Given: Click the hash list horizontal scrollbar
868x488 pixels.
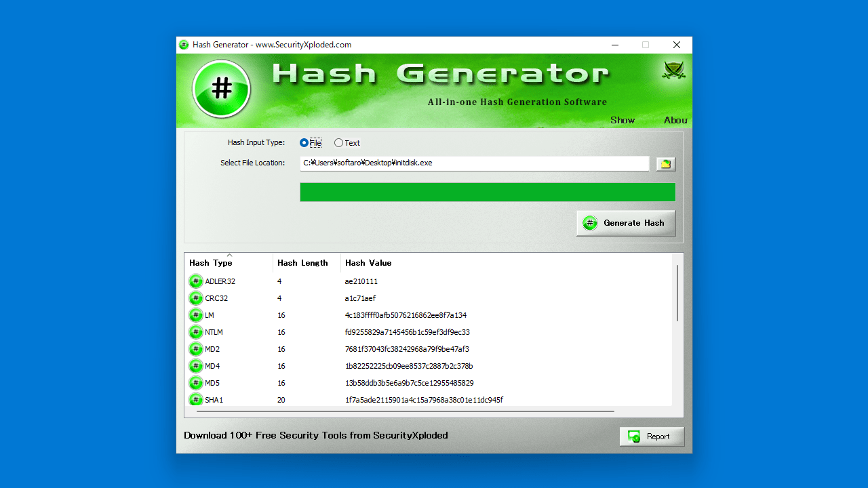Looking at the screenshot, I should point(406,411).
